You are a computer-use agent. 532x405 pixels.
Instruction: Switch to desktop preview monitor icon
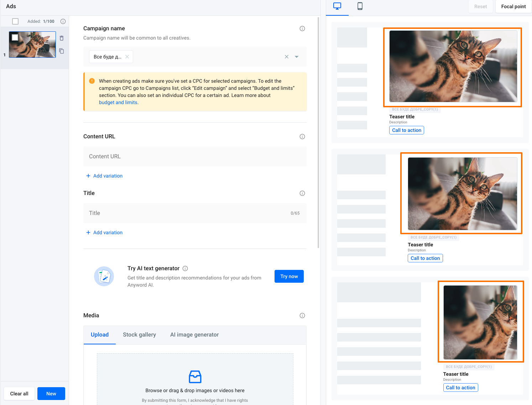click(x=337, y=6)
